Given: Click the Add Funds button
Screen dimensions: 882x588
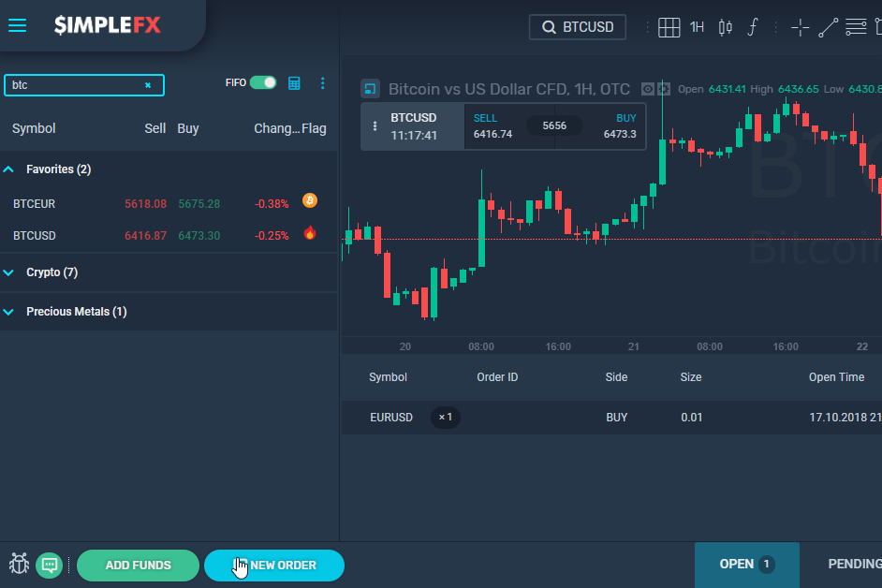Looking at the screenshot, I should tap(138, 566).
